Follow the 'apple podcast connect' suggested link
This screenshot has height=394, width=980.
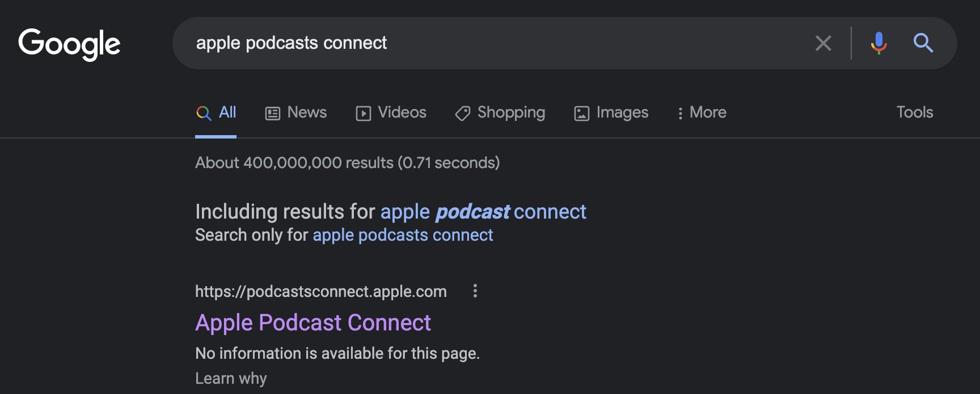click(x=483, y=212)
